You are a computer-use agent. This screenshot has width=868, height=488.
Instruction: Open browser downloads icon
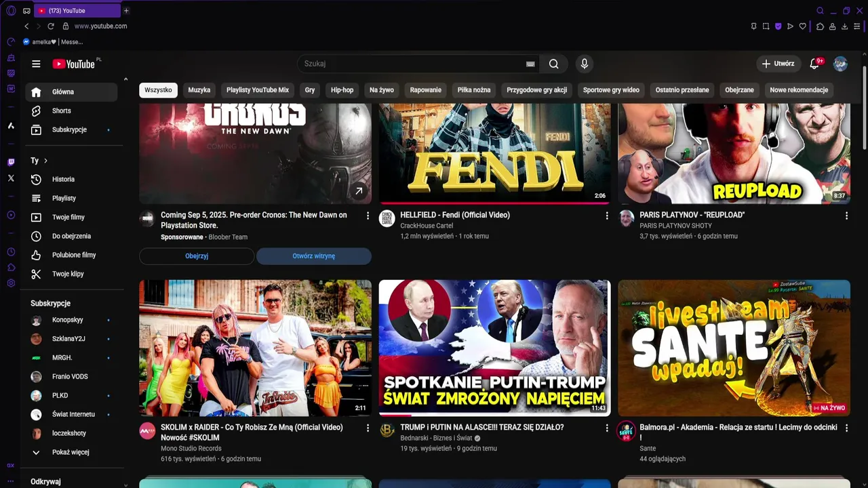844,26
